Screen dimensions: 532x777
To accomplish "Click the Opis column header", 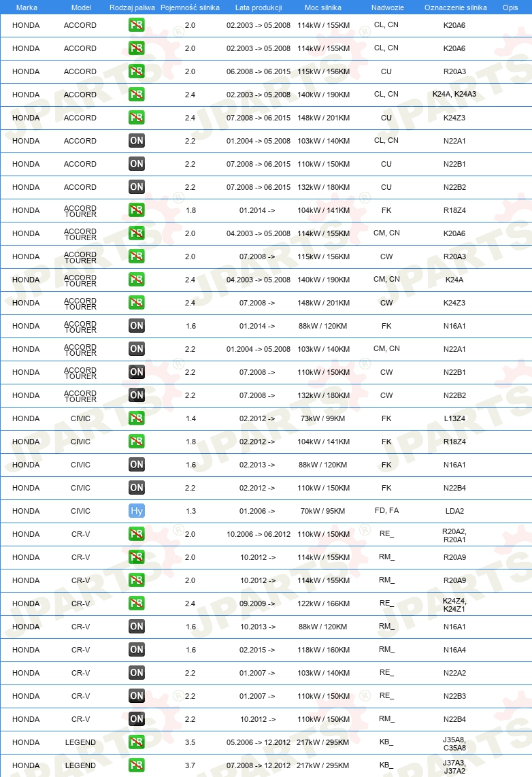I will point(510,7).
